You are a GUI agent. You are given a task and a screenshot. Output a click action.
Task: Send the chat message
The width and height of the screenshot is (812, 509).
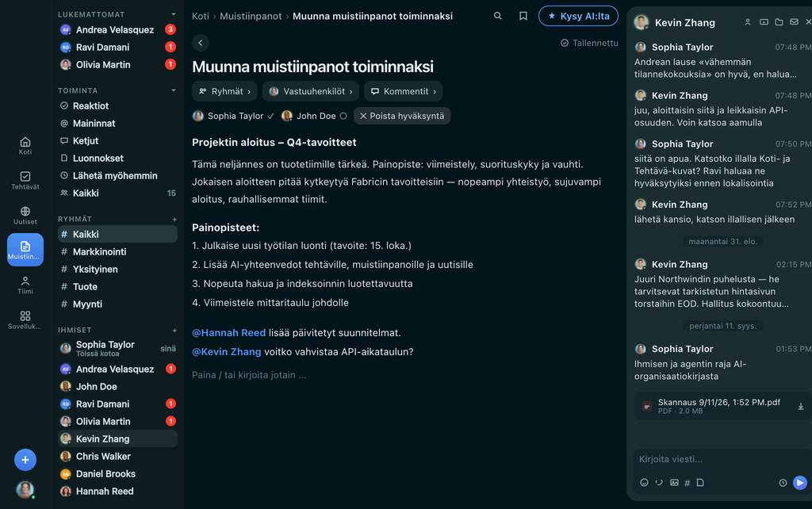click(x=800, y=483)
